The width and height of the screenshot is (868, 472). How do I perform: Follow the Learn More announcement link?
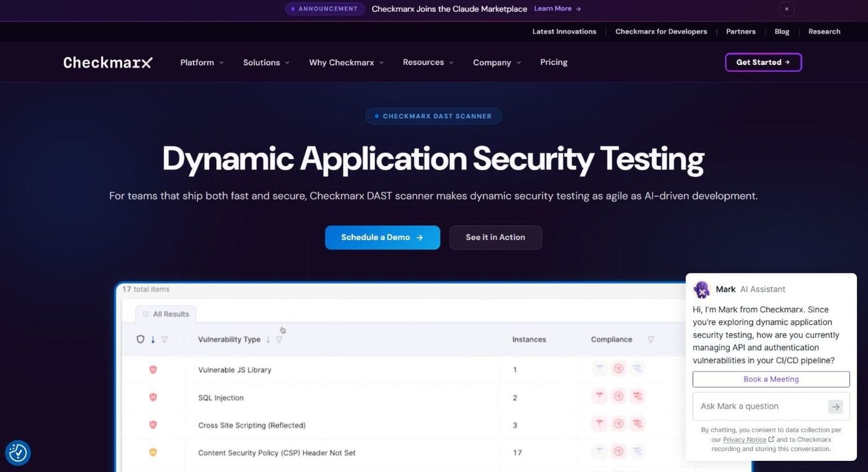[557, 9]
